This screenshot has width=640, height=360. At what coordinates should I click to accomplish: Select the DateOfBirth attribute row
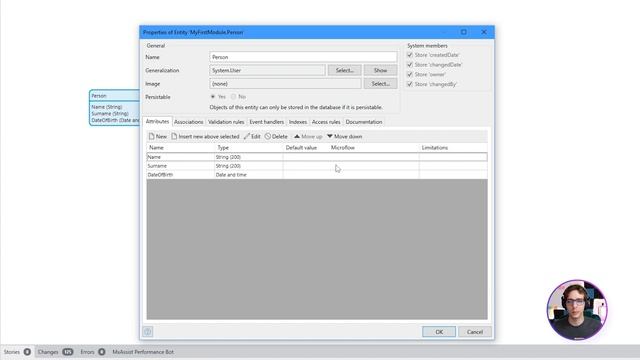point(317,175)
